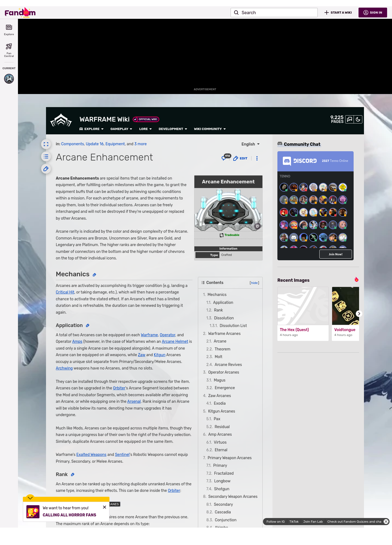Viewport: 392px width, 545px height.
Task: Open the English language dropdown
Action: point(250,144)
